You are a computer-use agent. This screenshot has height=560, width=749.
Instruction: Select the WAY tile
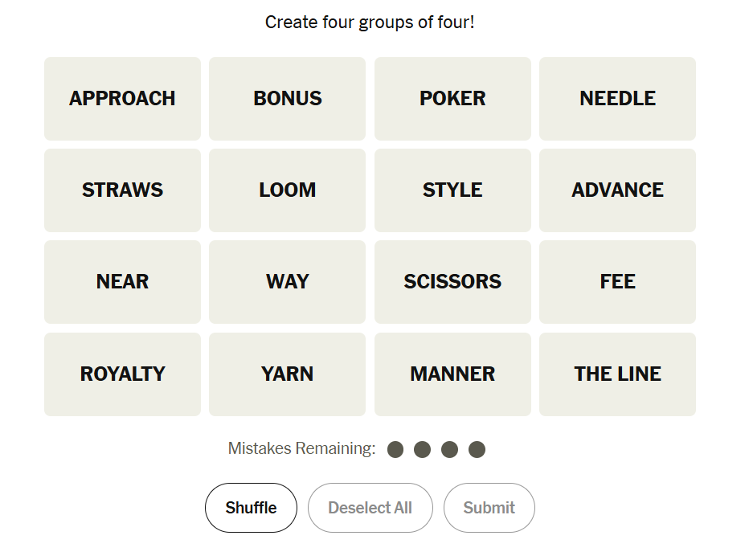point(287,282)
